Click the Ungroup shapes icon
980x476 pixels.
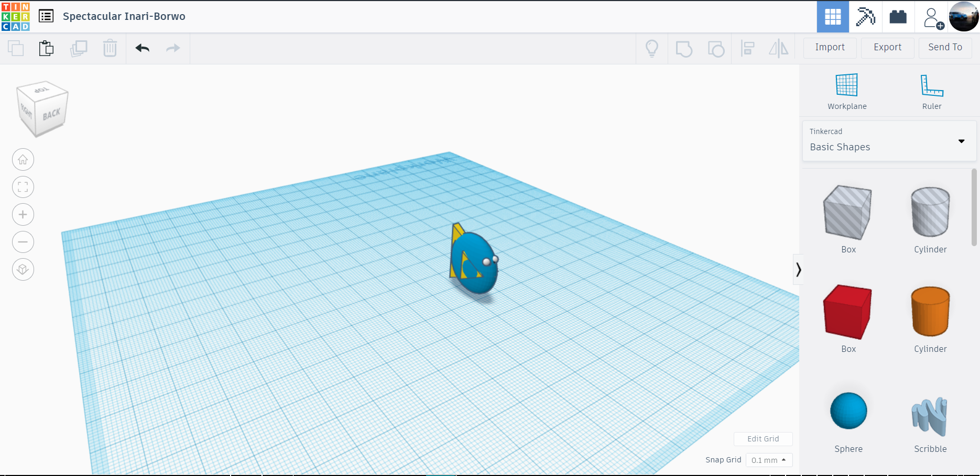[x=716, y=49]
